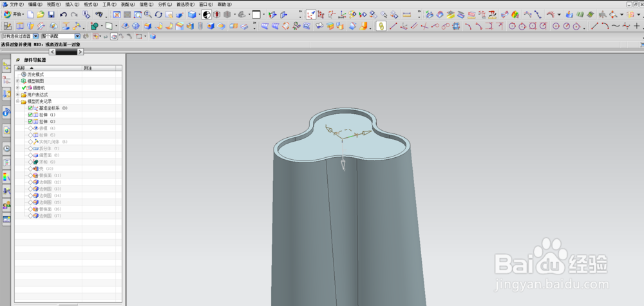Open the 首选项 menu

pos(185,4)
